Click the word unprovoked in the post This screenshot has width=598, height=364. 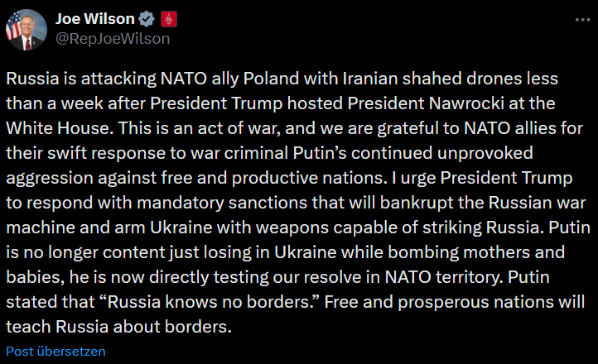click(485, 154)
